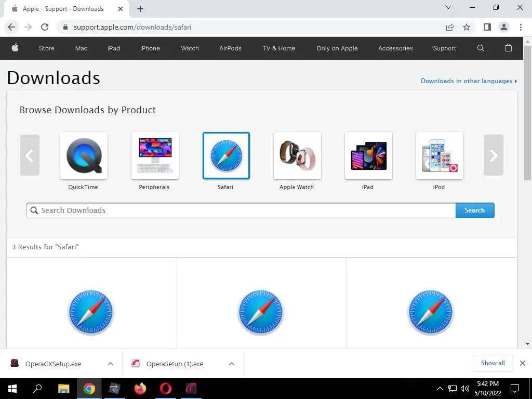Choose the iPod product icon
Screen dimensions: 532x399
[x=440, y=155]
